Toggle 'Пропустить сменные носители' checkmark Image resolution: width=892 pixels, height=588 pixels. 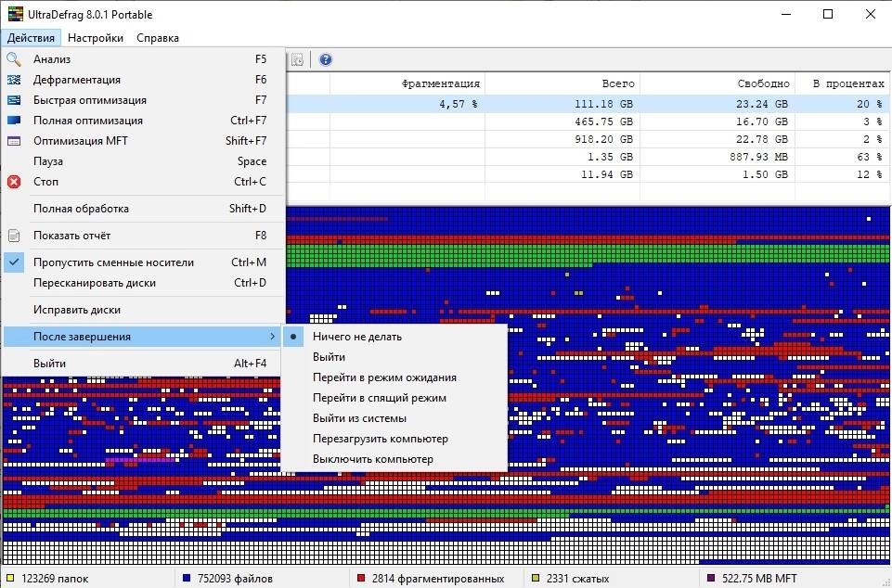coord(14,262)
